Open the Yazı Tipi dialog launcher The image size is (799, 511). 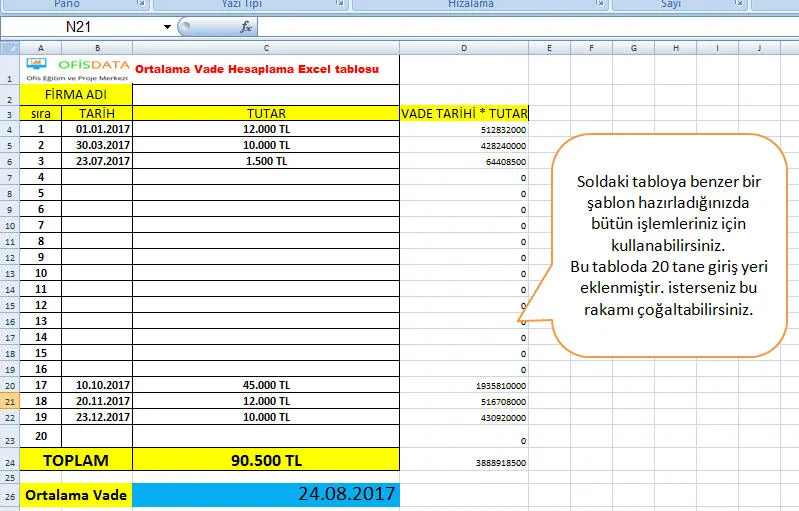342,4
